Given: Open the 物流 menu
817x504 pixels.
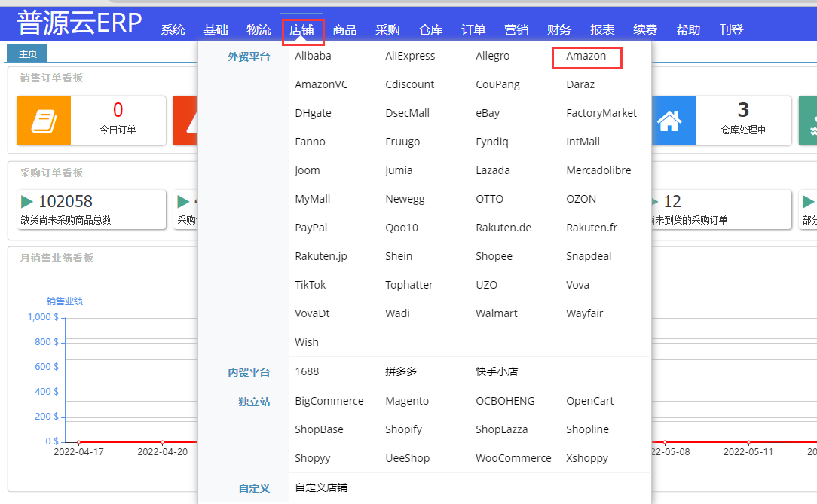Looking at the screenshot, I should (259, 29).
